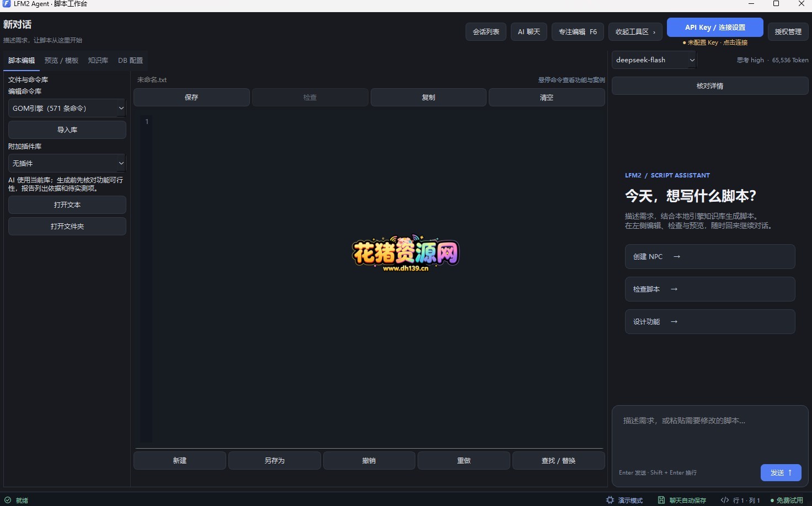Click the 免费试用 status text
The width and height of the screenshot is (812, 506).
click(790, 500)
